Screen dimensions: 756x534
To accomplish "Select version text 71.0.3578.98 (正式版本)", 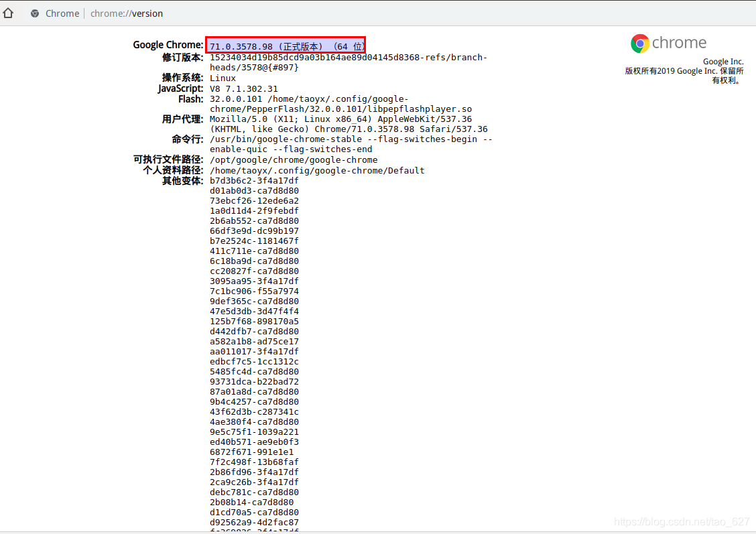I will coord(266,46).
